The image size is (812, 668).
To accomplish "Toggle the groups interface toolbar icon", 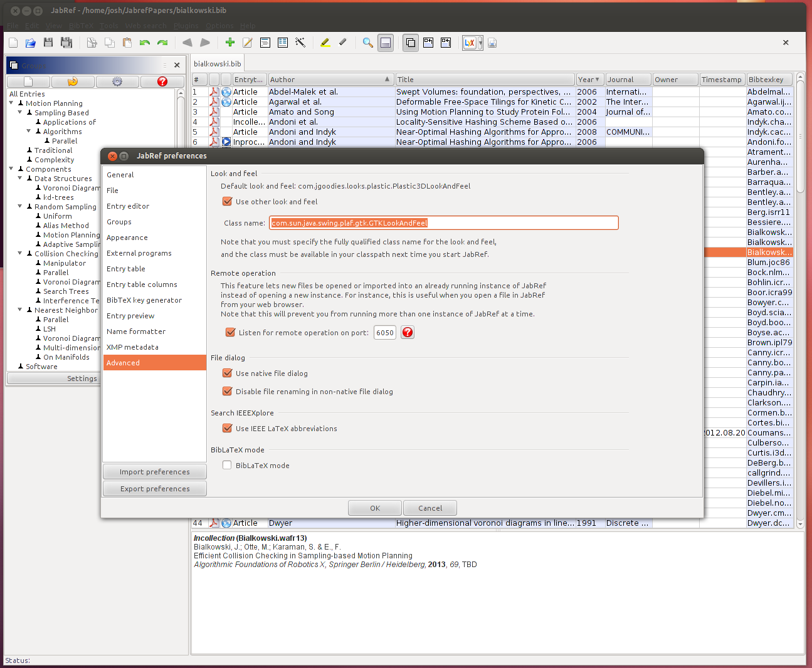I will point(411,43).
